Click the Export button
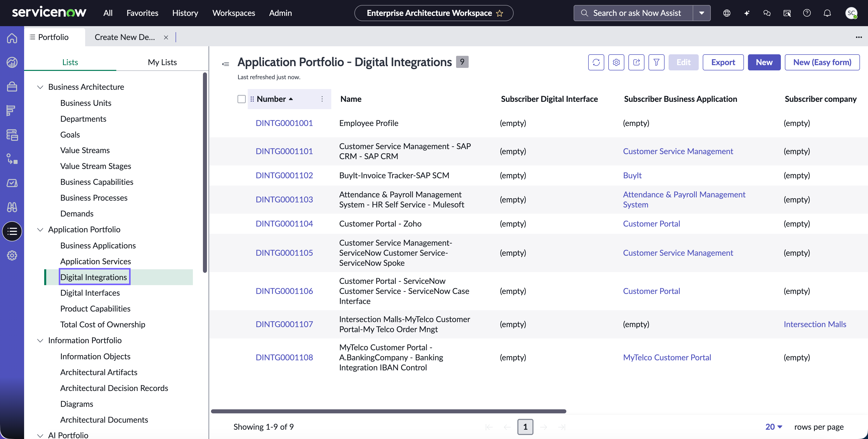The height and width of the screenshot is (439, 868). (x=723, y=62)
